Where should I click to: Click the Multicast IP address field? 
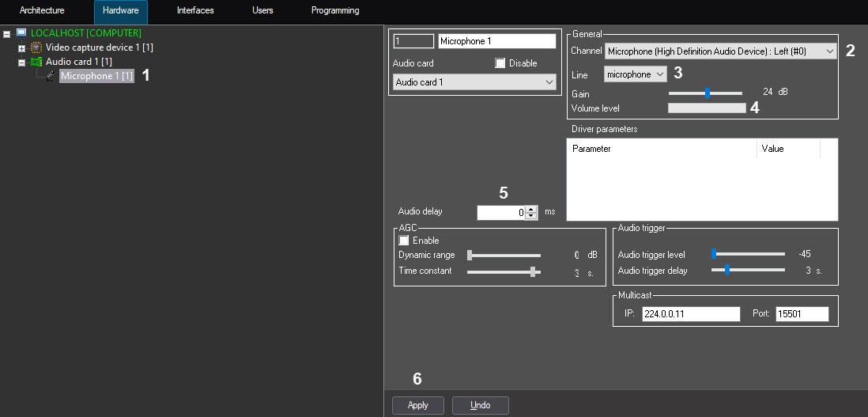pos(690,314)
